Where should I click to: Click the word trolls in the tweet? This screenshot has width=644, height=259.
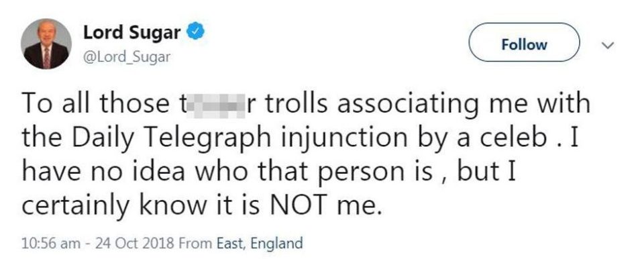click(296, 104)
